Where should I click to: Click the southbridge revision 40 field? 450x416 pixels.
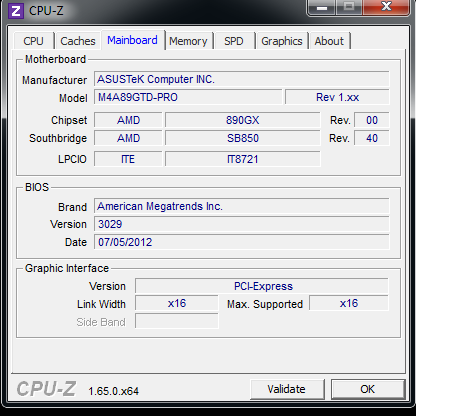372,138
